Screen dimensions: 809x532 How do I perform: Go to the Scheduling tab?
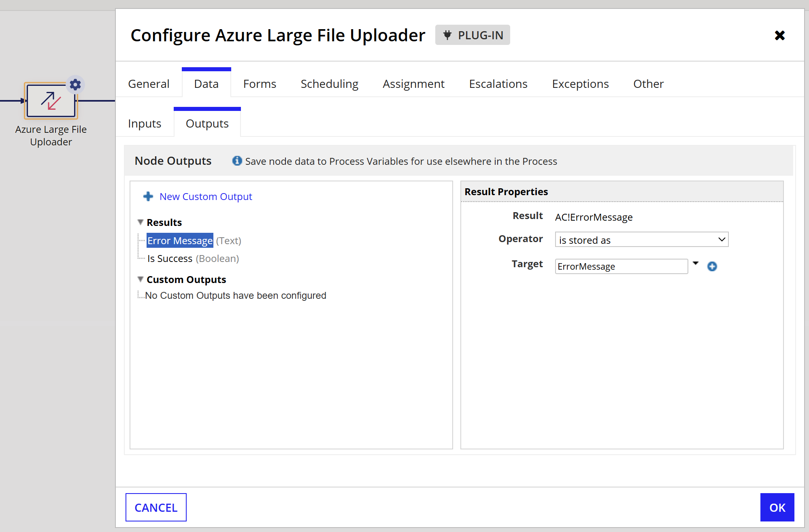pyautogui.click(x=329, y=84)
